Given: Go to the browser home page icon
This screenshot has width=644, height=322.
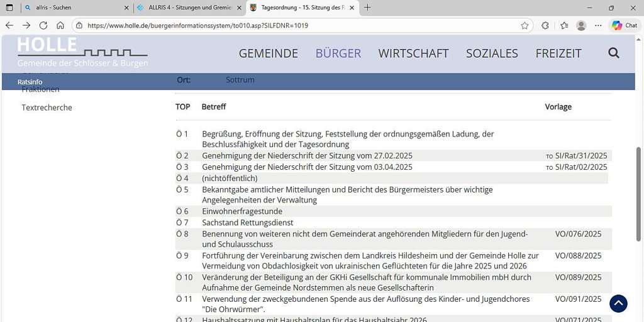Looking at the screenshot, I should coord(60,26).
